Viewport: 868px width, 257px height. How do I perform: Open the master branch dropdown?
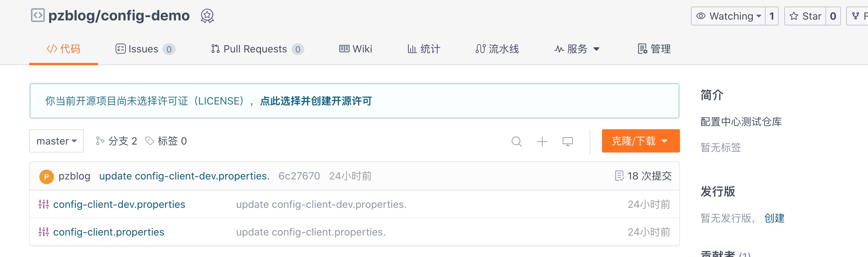click(56, 141)
